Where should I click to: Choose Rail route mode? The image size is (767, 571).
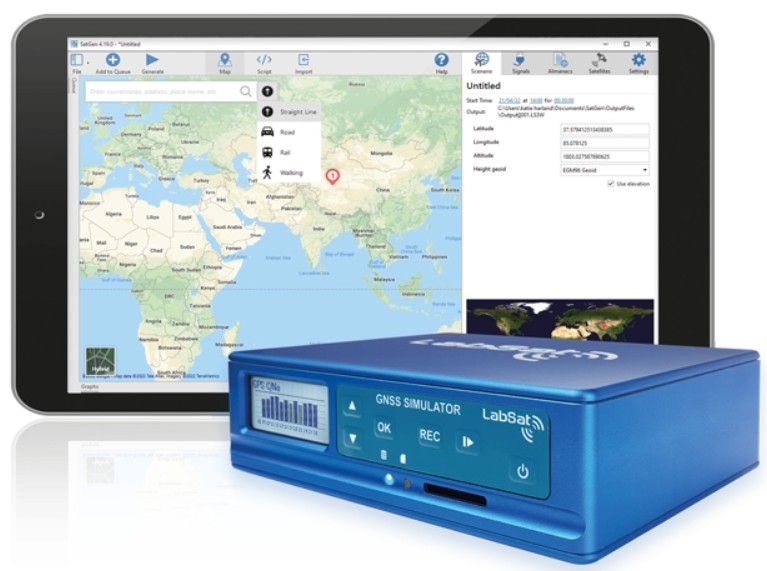pyautogui.click(x=289, y=153)
